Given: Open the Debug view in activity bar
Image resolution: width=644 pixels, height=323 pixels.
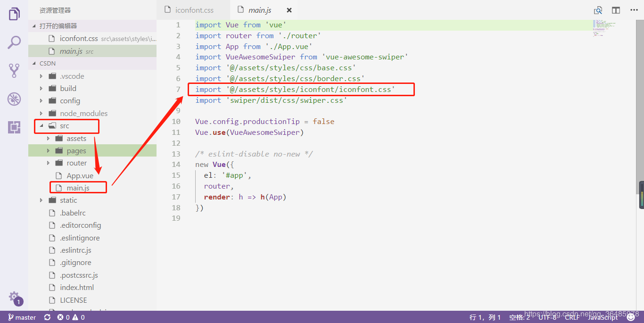Looking at the screenshot, I should point(15,99).
